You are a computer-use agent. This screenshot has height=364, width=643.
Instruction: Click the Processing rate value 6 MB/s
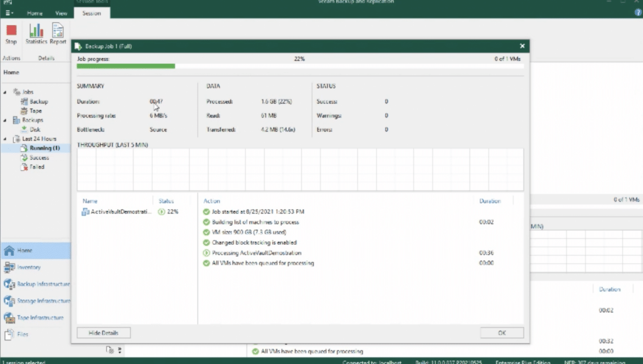pos(158,115)
